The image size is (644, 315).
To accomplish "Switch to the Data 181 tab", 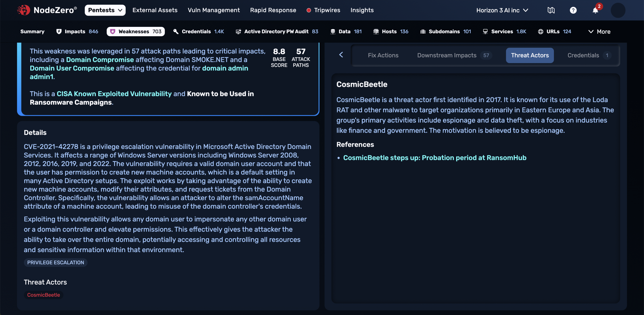I will point(346,32).
